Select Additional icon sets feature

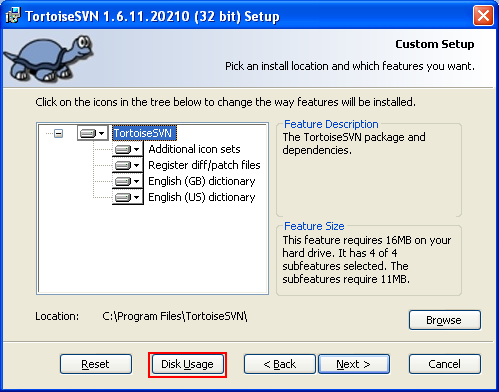pyautogui.click(x=194, y=149)
